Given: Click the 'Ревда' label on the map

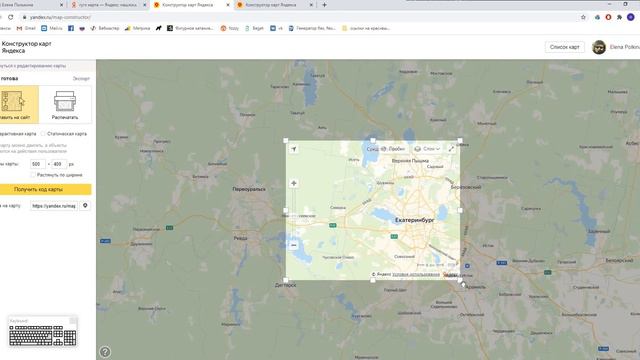Looking at the screenshot, I should (x=240, y=238).
